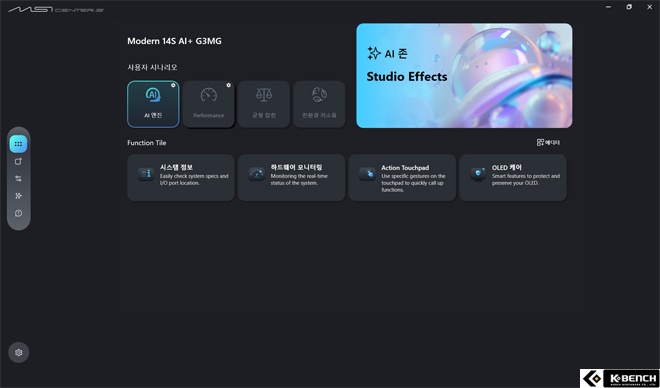Select the 친환경 저소음 eco silent scenario

tap(319, 104)
